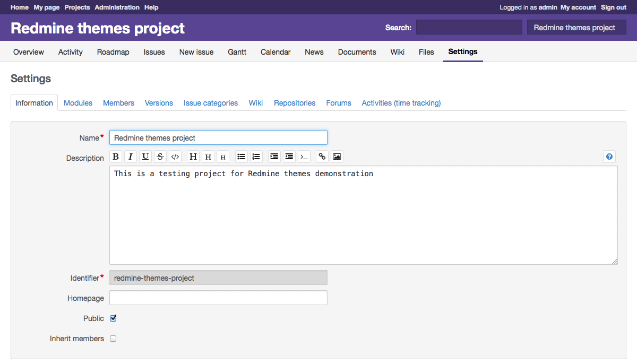Image resolution: width=637 pixels, height=364 pixels.
Task: Open the Repositories settings tab
Action: click(295, 103)
